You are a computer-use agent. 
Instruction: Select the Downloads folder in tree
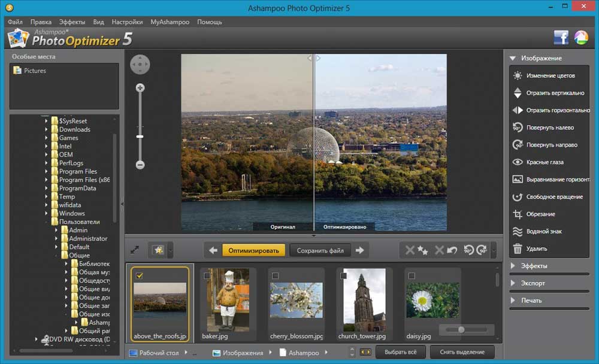coord(74,129)
